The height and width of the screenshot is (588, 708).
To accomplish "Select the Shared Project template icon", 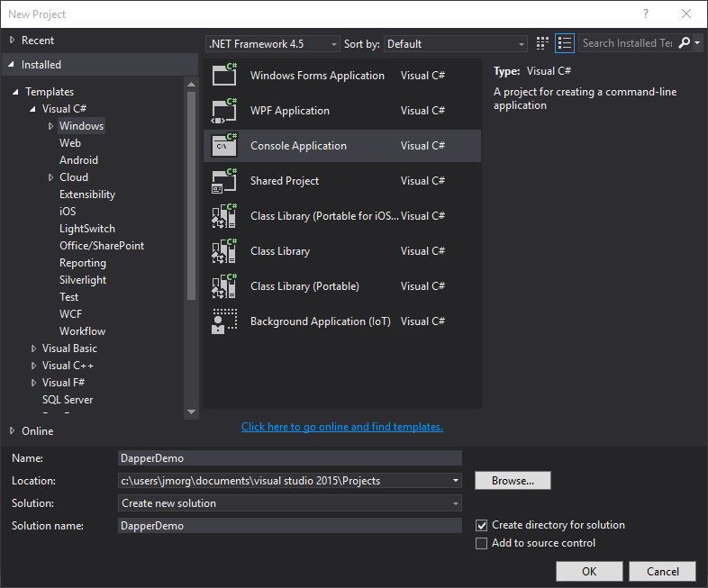I will pos(224,180).
